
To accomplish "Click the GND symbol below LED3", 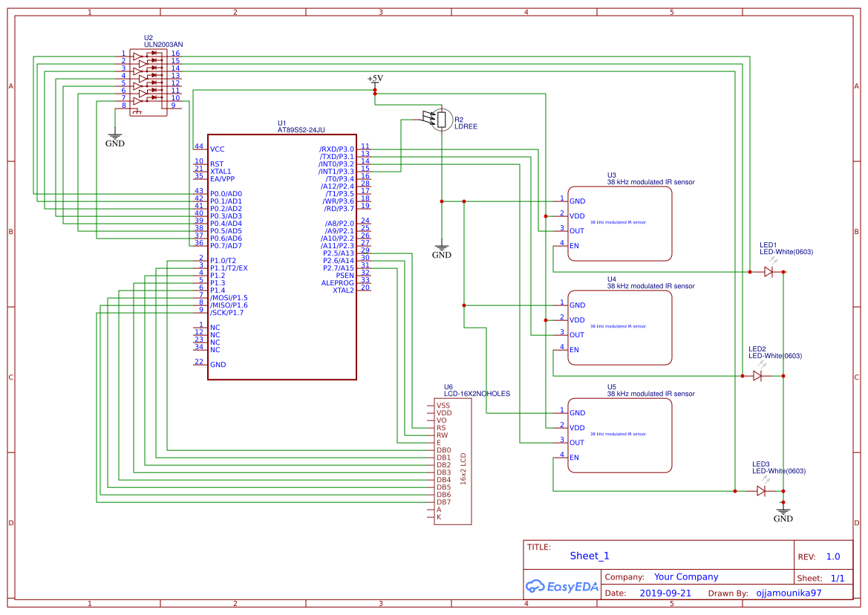I will 783,515.
